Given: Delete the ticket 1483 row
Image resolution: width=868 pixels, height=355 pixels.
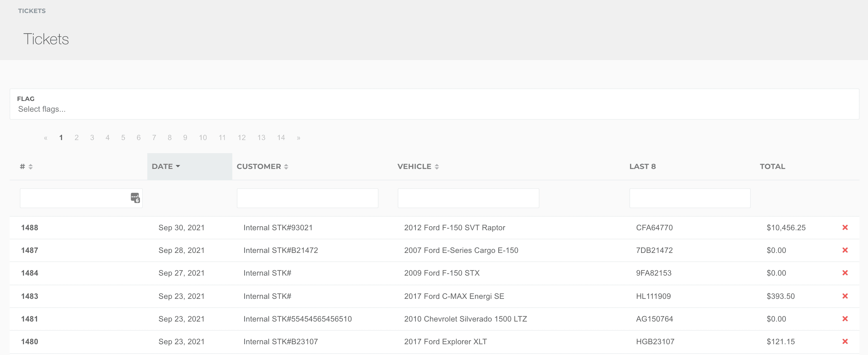Looking at the screenshot, I should point(845,296).
